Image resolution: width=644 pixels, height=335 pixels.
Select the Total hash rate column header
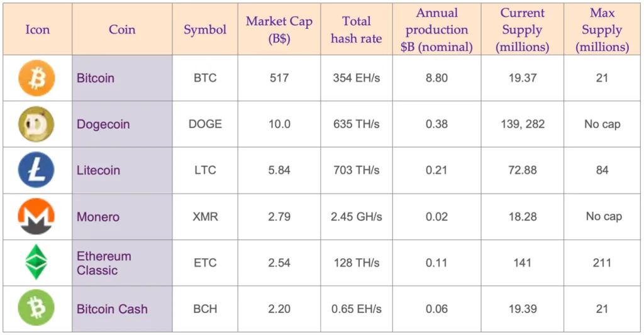click(x=356, y=30)
